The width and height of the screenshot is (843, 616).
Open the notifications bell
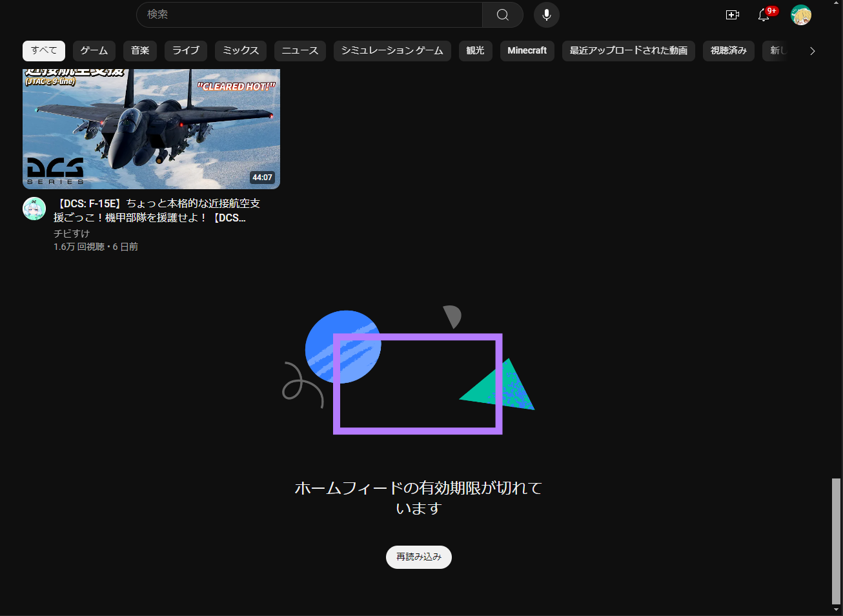pos(764,15)
